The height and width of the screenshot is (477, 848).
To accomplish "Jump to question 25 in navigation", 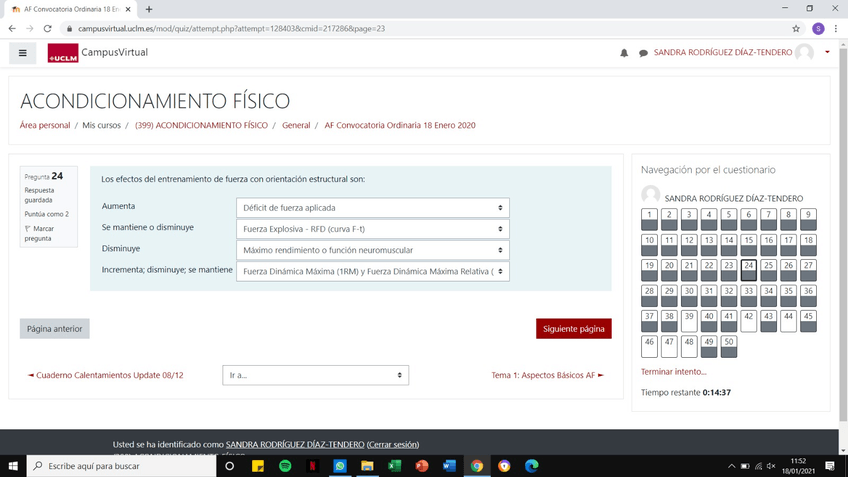I will coord(768,270).
